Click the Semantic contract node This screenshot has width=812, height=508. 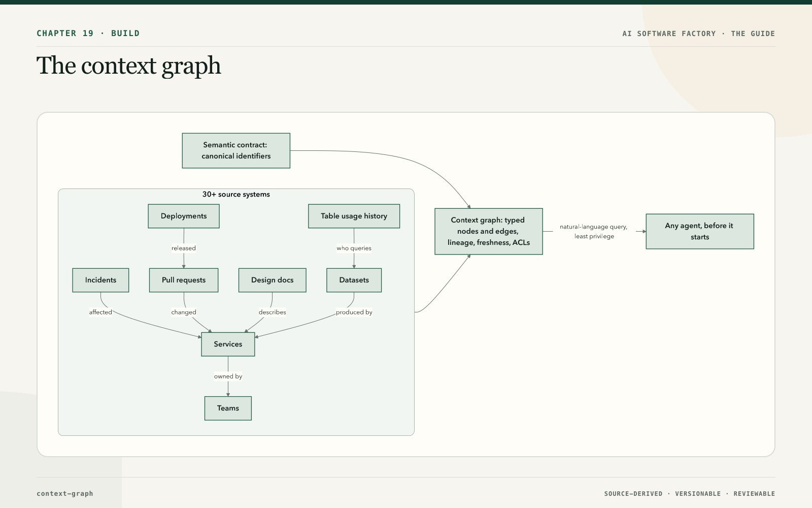236,151
